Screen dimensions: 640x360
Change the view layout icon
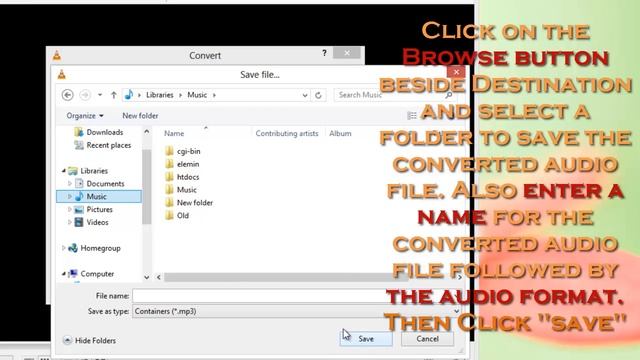tap(412, 116)
